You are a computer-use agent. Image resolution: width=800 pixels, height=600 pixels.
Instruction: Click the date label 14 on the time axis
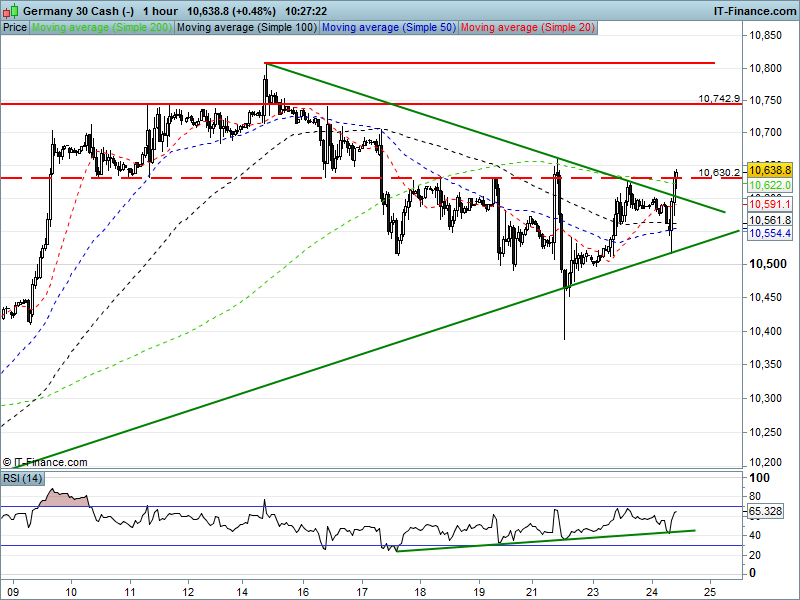pos(242,592)
